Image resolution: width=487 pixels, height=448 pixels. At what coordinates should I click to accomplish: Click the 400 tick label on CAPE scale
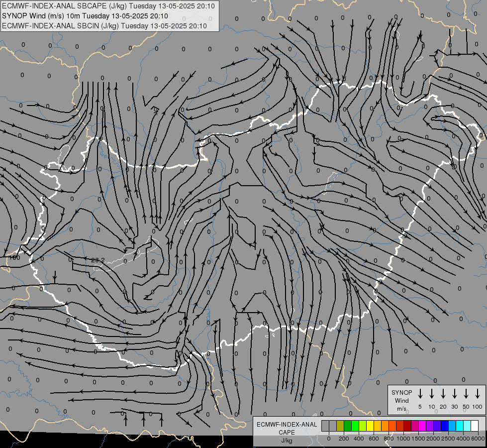click(x=359, y=439)
